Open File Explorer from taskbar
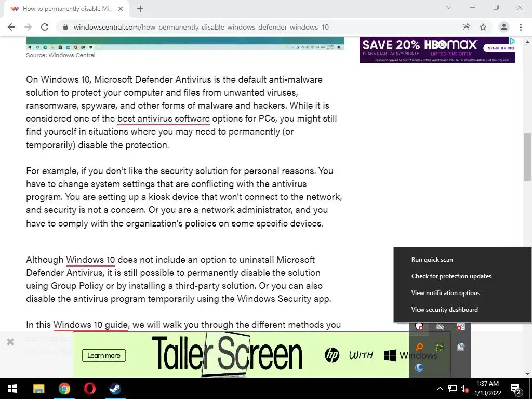This screenshot has width=532, height=399. point(38,389)
